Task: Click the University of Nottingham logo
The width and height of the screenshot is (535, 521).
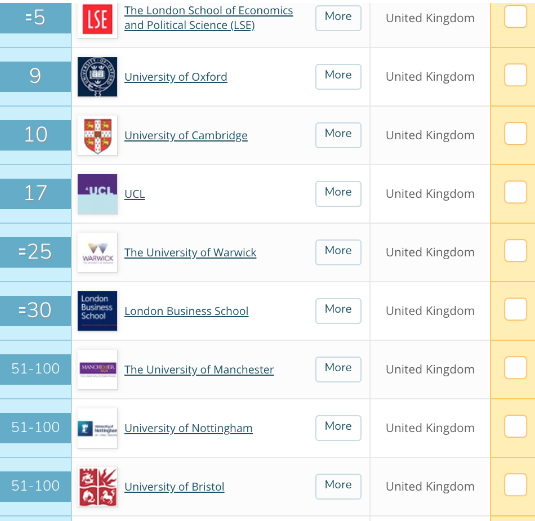Action: click(98, 428)
